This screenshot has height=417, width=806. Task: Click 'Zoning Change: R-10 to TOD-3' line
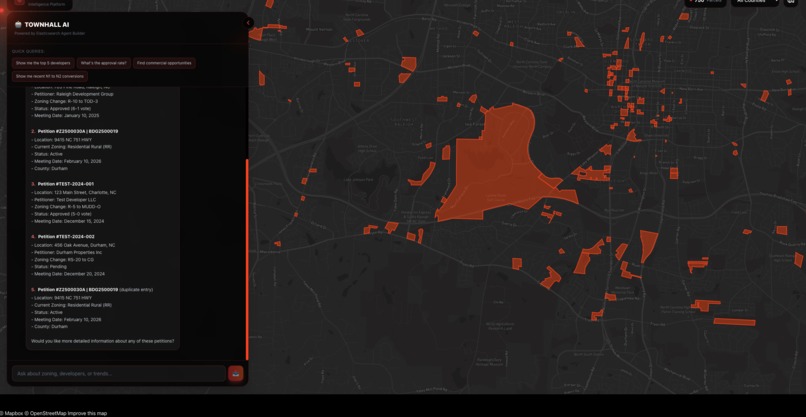pyautogui.click(x=66, y=101)
